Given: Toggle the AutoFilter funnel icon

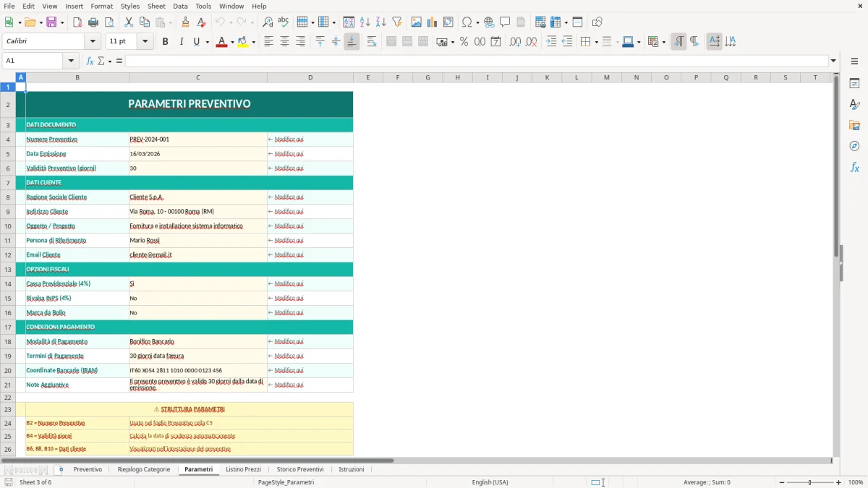Looking at the screenshot, I should tap(397, 22).
